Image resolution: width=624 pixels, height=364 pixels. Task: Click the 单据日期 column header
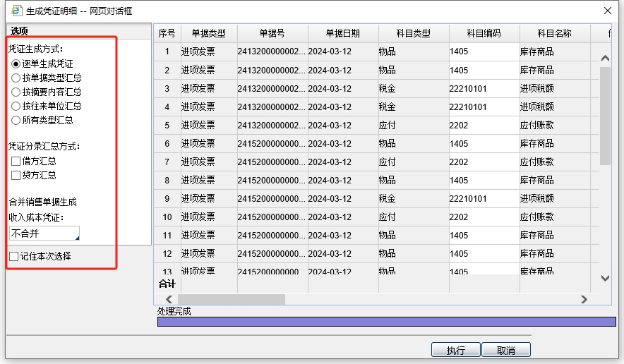tap(343, 33)
